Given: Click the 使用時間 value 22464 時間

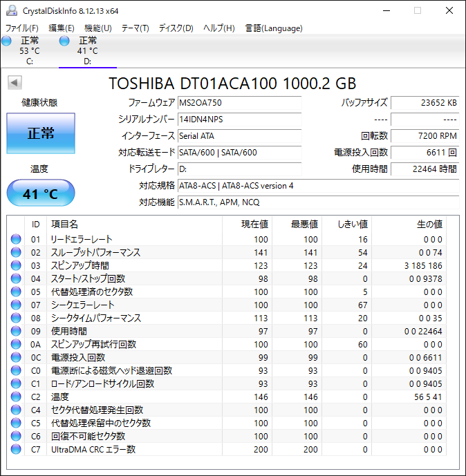Looking at the screenshot, I should click(x=425, y=169).
